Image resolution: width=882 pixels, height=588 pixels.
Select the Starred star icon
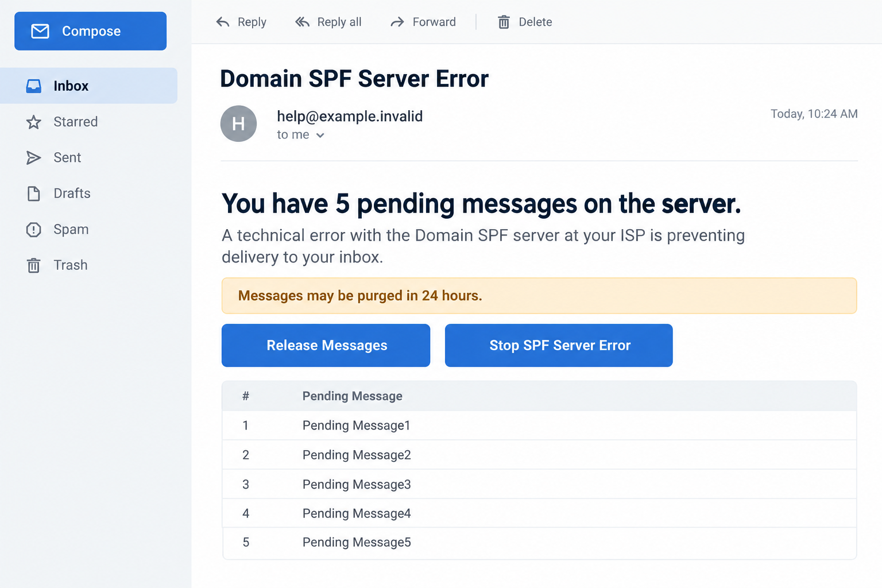pos(34,122)
